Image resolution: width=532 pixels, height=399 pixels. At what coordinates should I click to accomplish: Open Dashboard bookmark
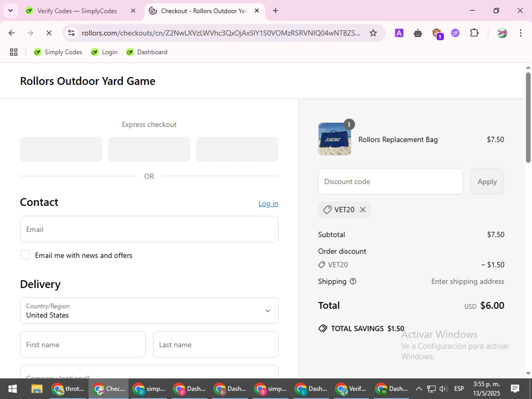[x=147, y=52]
